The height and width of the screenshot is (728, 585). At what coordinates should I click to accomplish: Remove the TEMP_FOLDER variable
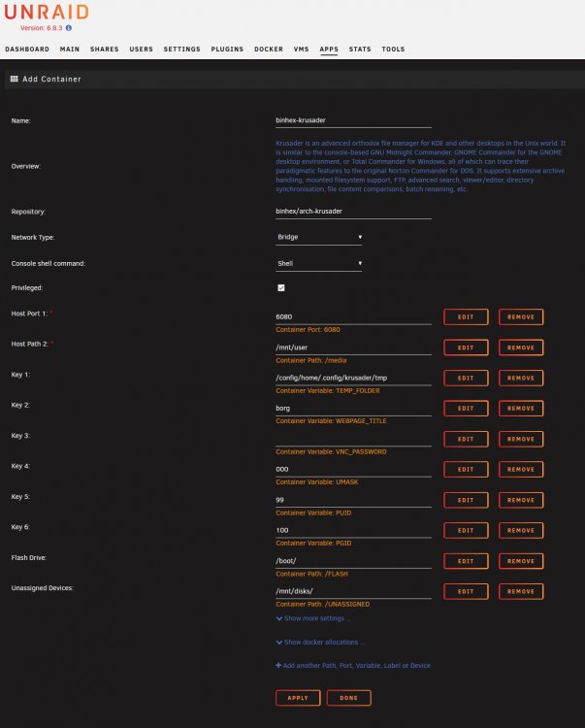tap(521, 378)
